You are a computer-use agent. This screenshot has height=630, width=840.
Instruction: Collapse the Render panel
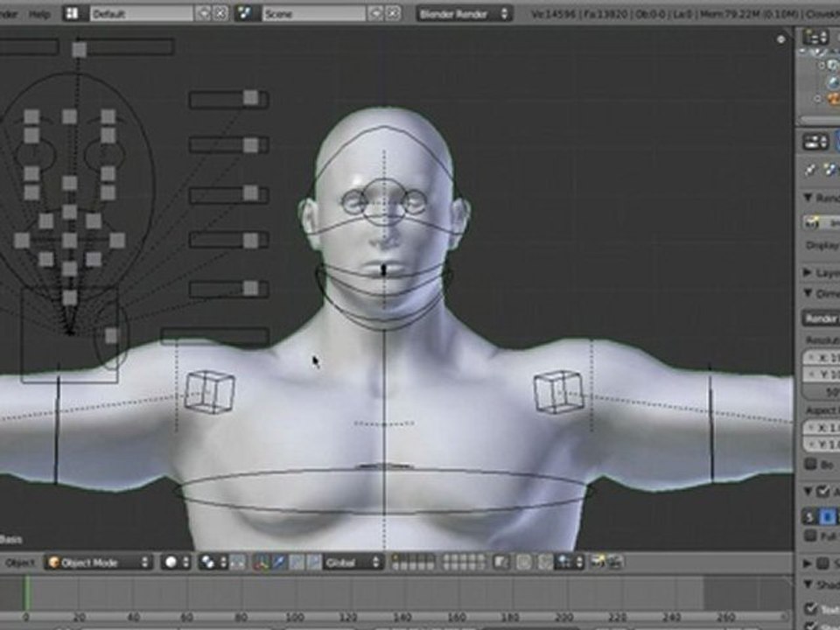pos(808,198)
